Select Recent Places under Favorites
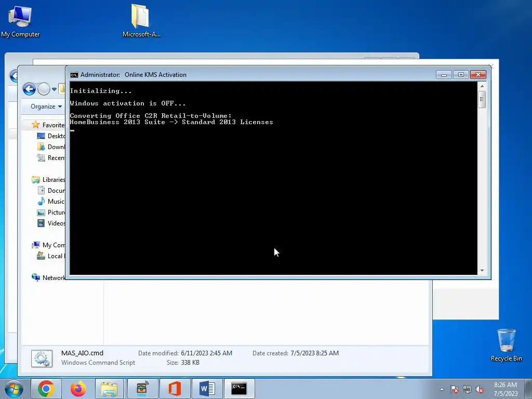 click(x=51, y=158)
